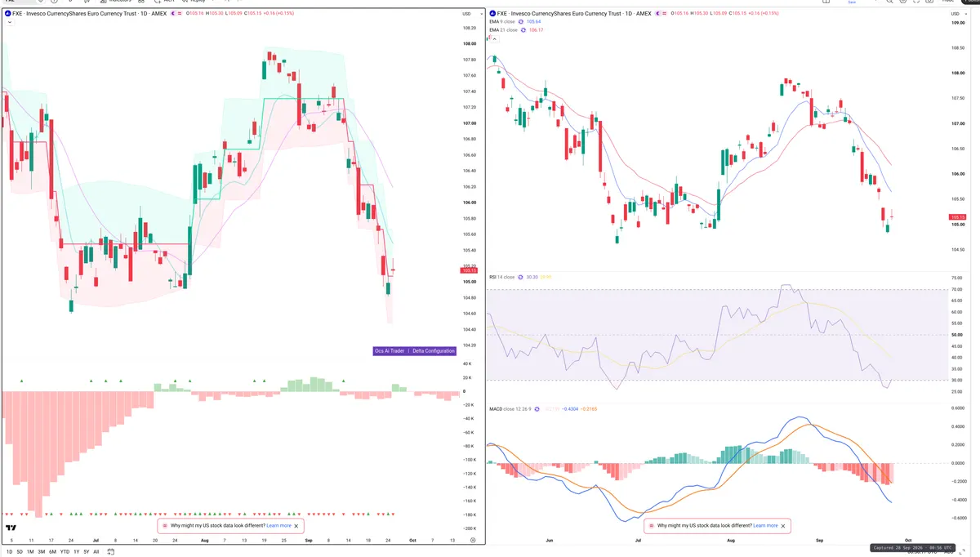Select the 5Y time range
The width and height of the screenshot is (980, 557).
(86, 552)
